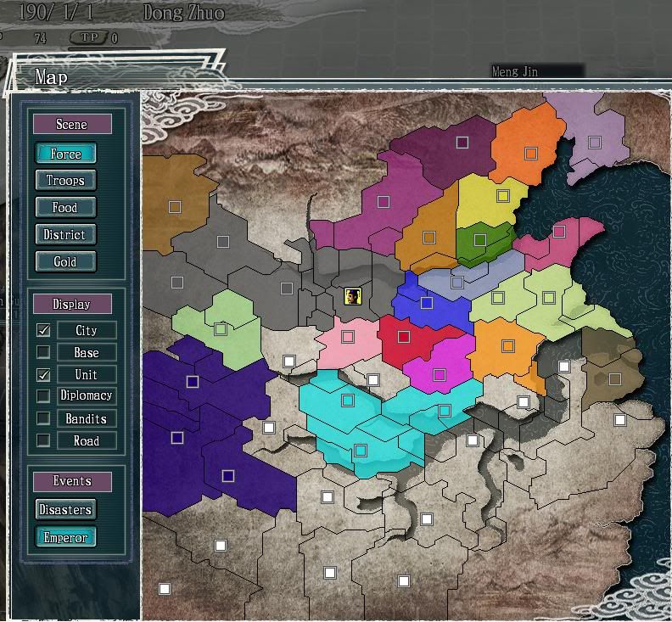Click the northernmost city in the indigo territory
Viewport: 672px width, 622px height.
(x=193, y=382)
